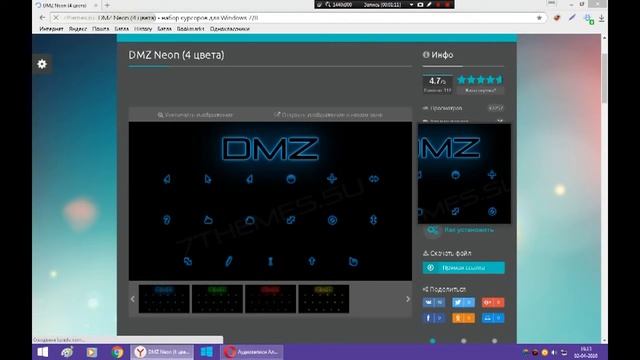Click the Прямая ссылка download button
This screenshot has width=640, height=360.
[463, 268]
